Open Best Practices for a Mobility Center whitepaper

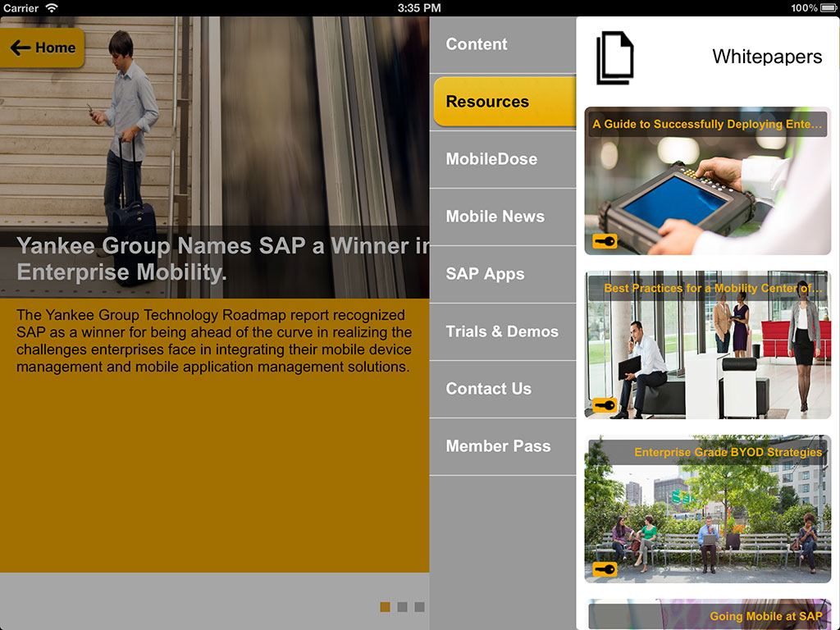click(708, 345)
